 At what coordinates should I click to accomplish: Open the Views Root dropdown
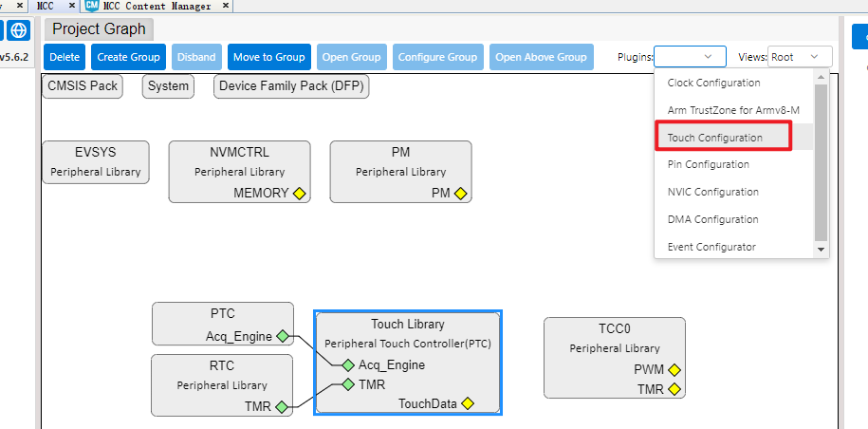pyautogui.click(x=800, y=56)
